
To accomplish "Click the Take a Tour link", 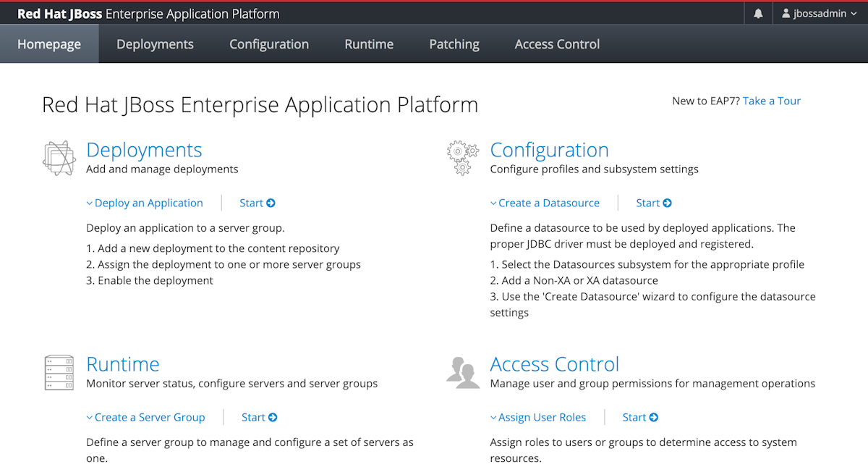I will pos(772,101).
